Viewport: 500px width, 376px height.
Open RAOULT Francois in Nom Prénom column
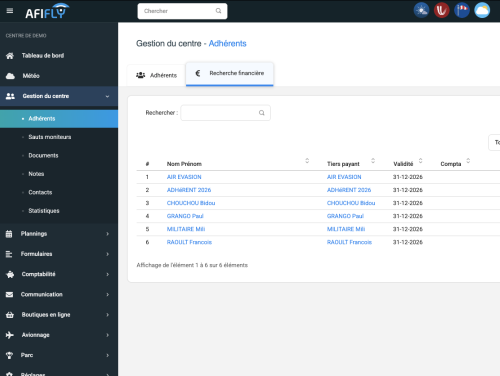[x=189, y=242]
